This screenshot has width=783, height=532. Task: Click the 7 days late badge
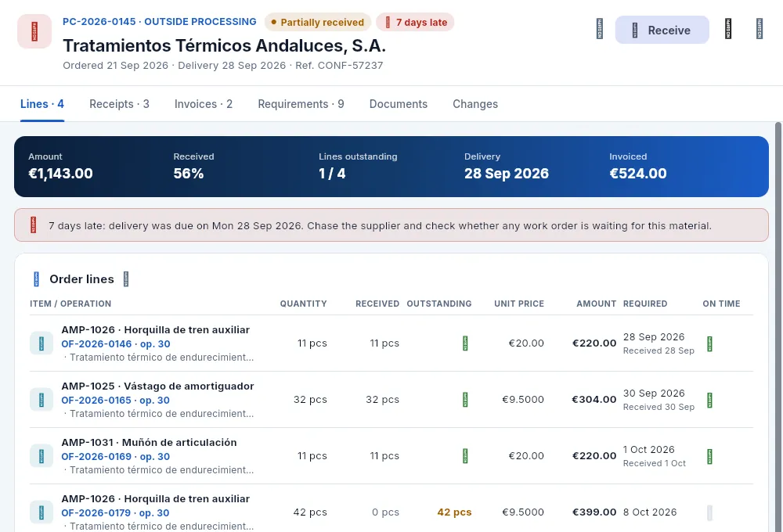416,23
